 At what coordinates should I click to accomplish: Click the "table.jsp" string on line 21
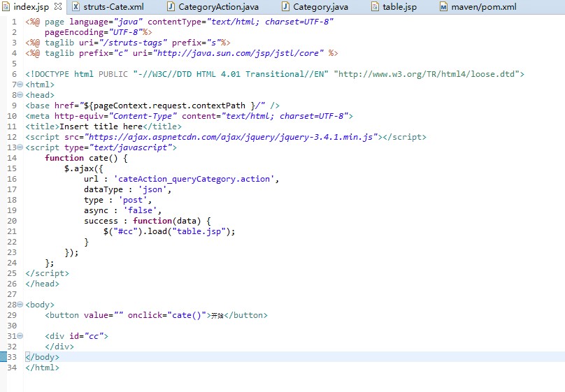click(201, 231)
